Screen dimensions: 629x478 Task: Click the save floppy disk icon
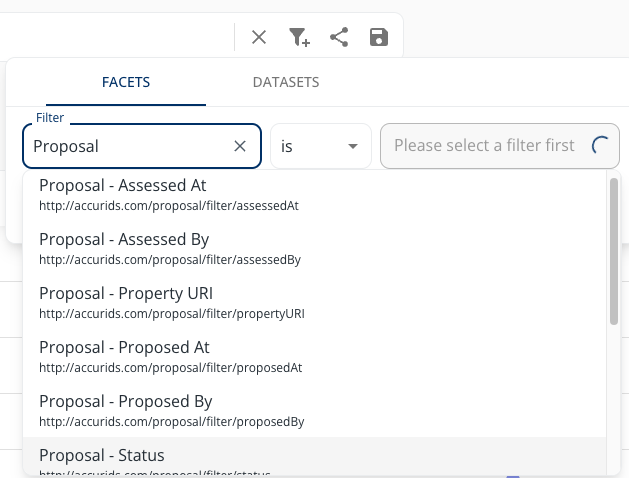click(379, 38)
